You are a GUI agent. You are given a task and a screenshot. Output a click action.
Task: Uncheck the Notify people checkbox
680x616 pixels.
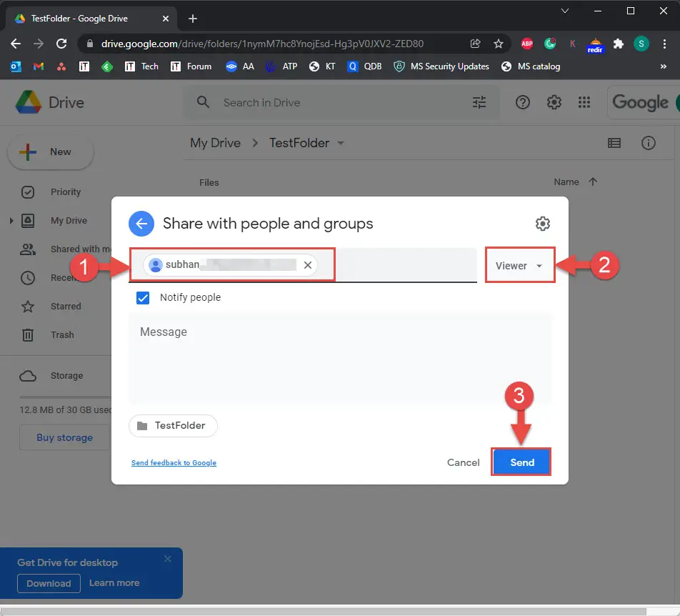[143, 297]
